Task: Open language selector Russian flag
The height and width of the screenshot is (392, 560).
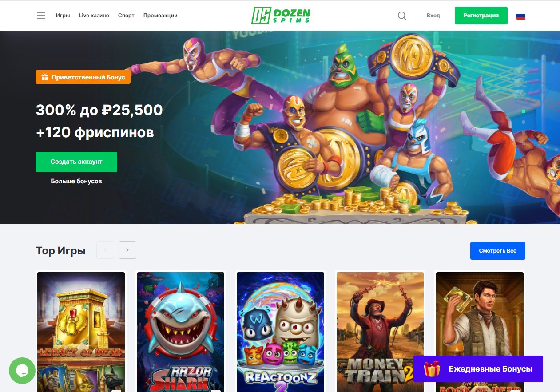Action: click(521, 16)
